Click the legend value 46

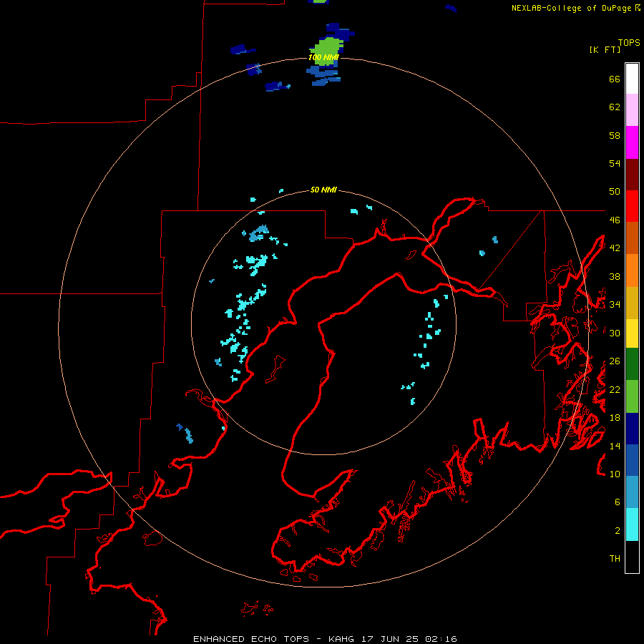(615, 220)
